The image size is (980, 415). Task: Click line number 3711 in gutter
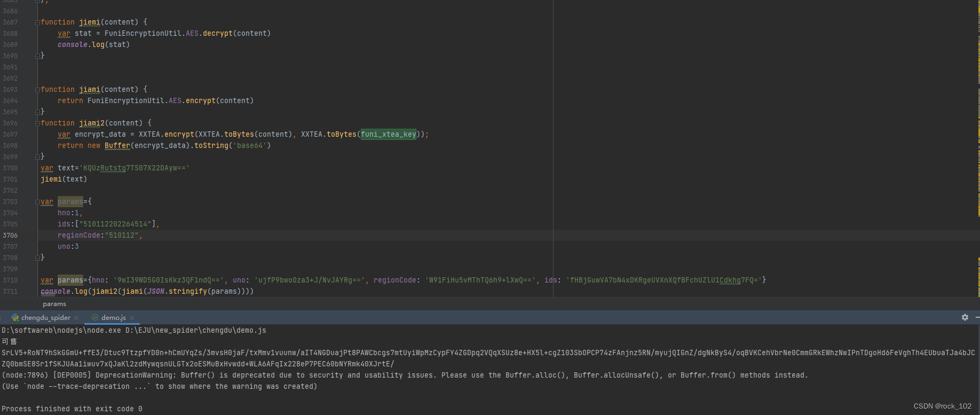click(10, 292)
